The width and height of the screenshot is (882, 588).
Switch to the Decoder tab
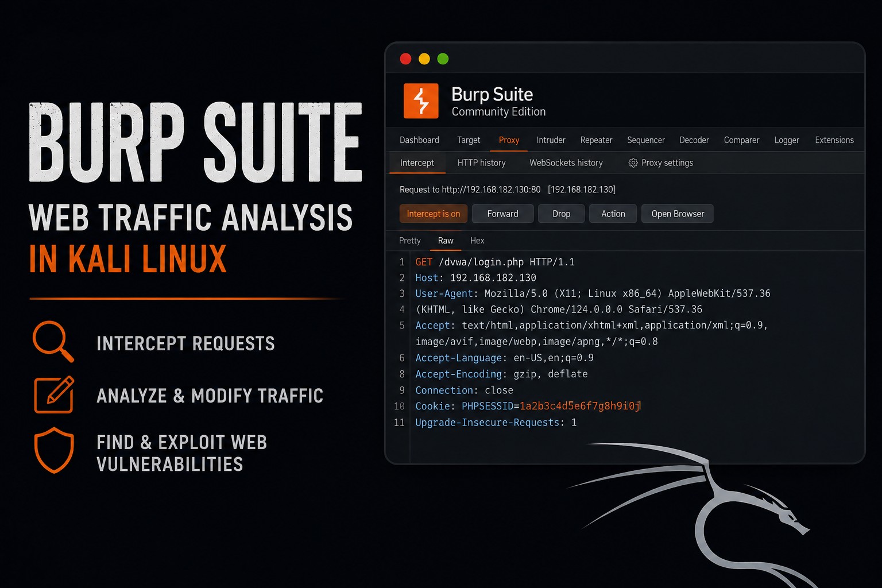tap(694, 140)
